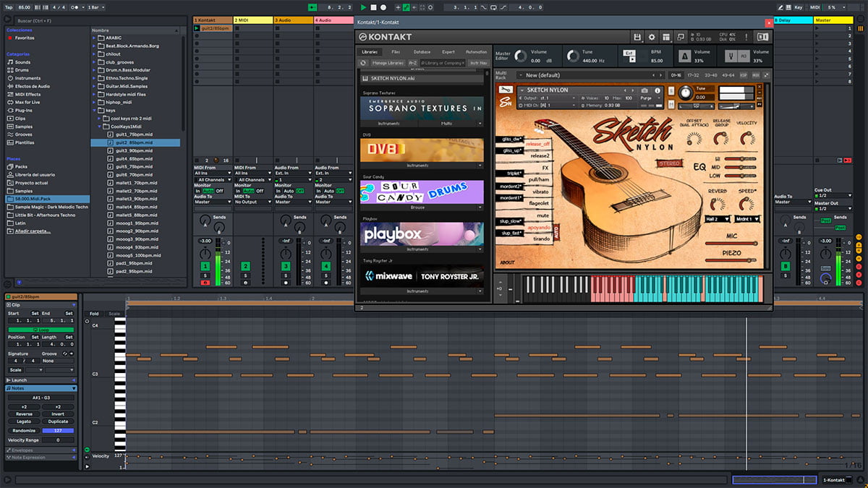The height and width of the screenshot is (488, 868).
Task: Select guit2_85bpm.mid file in browser
Action: pyautogui.click(x=135, y=142)
